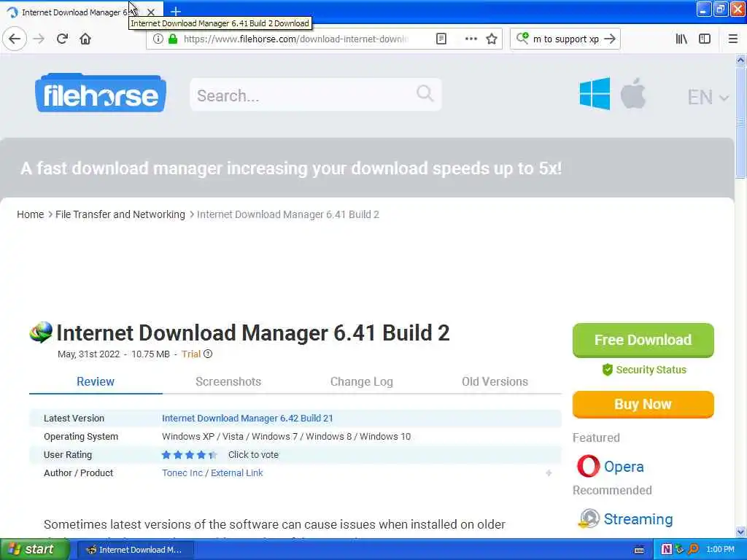Viewport: 747px width, 560px height.
Task: Open the browser home page
Action: coord(85,39)
